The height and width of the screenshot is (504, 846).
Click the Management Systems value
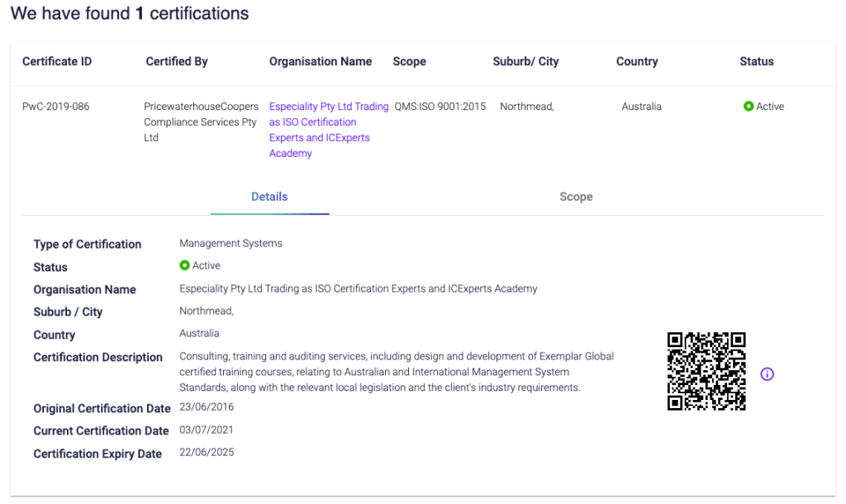point(231,244)
